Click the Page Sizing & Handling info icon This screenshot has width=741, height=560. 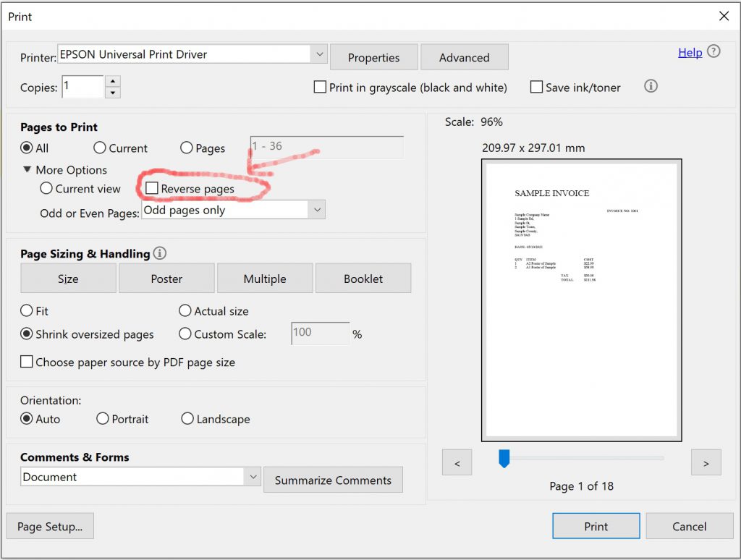pos(159,253)
